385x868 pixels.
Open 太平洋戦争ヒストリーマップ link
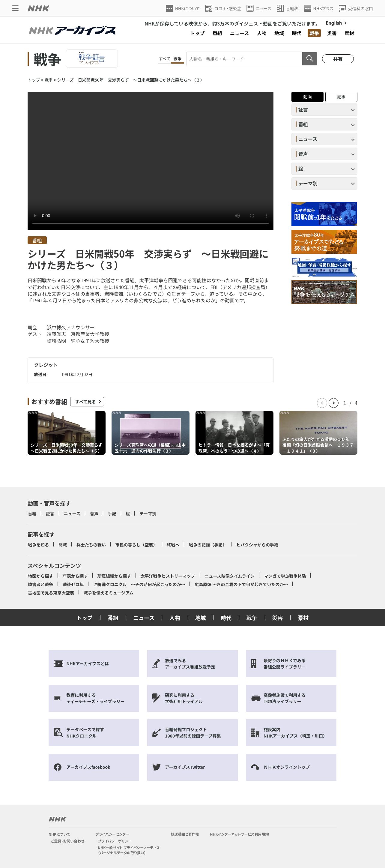click(x=167, y=576)
